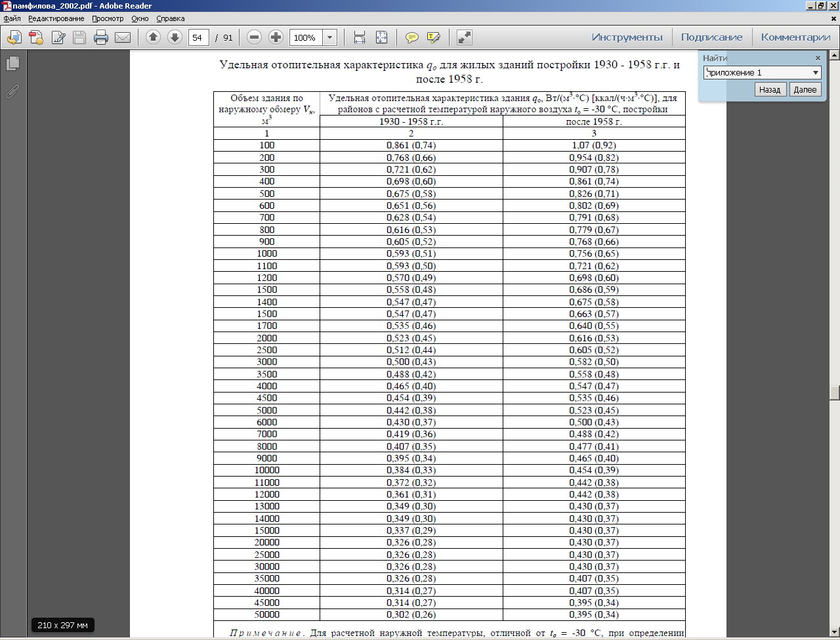Click the Назад button in Find
Viewport: 840px width, 640px height.
[770, 89]
